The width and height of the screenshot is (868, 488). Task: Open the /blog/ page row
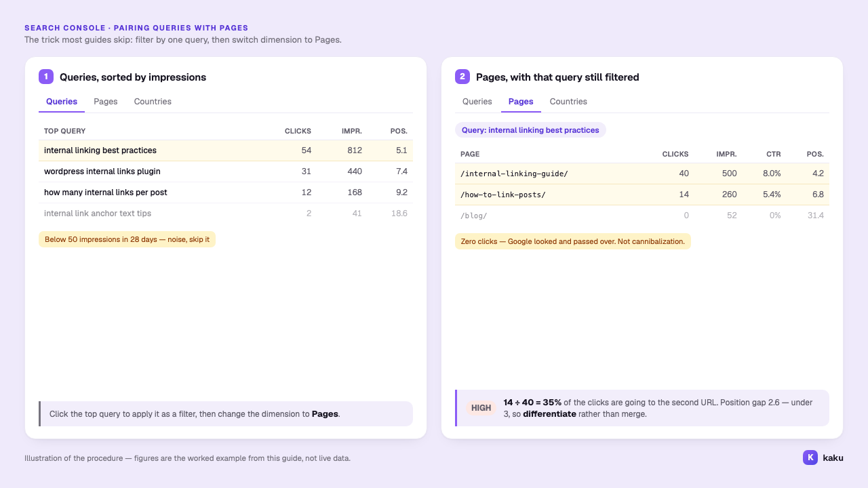pos(642,216)
